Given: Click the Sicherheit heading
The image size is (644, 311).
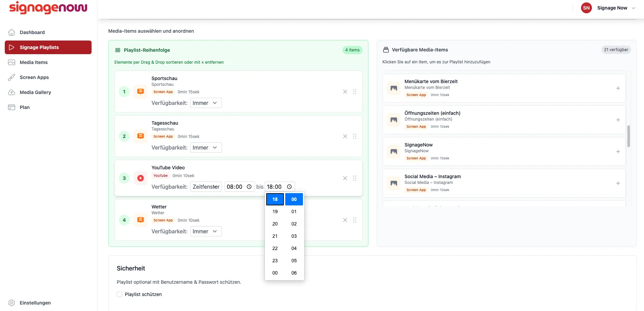Looking at the screenshot, I should coord(131,268).
